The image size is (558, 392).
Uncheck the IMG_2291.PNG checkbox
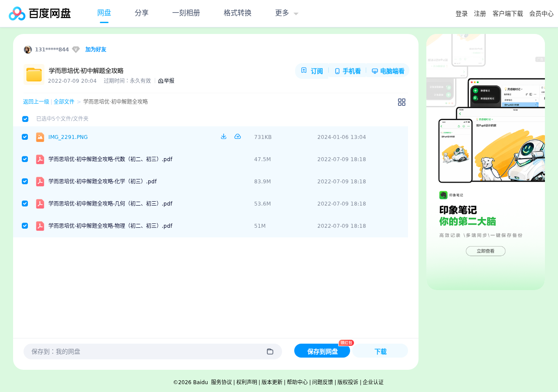coord(25,137)
